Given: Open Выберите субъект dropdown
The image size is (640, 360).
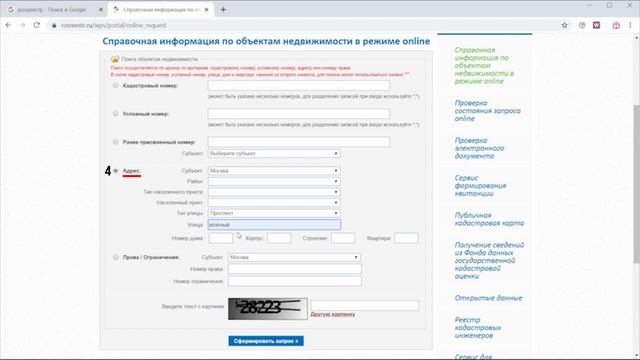Looking at the screenshot, I should coord(274,153).
